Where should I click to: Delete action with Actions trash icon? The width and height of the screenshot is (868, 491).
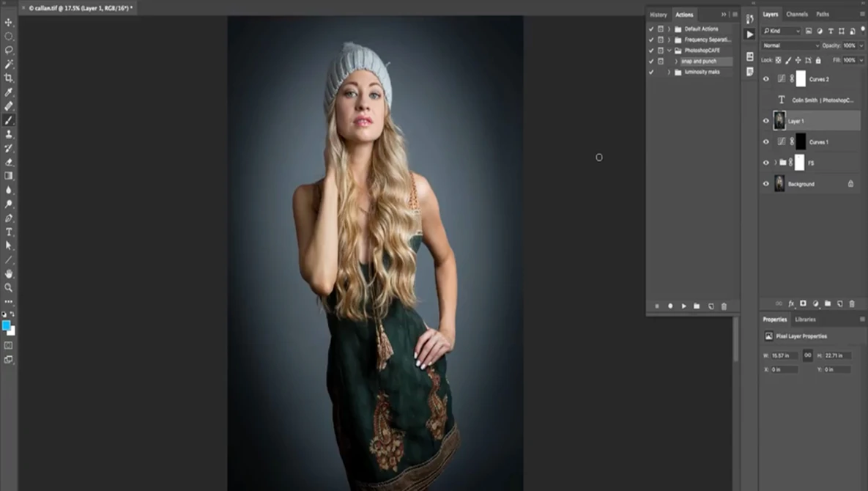point(724,306)
